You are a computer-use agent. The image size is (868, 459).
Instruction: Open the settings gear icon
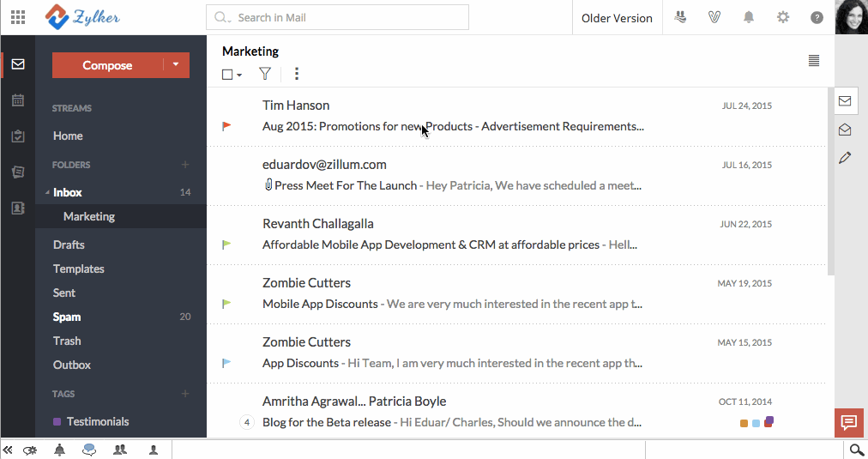pyautogui.click(x=783, y=17)
